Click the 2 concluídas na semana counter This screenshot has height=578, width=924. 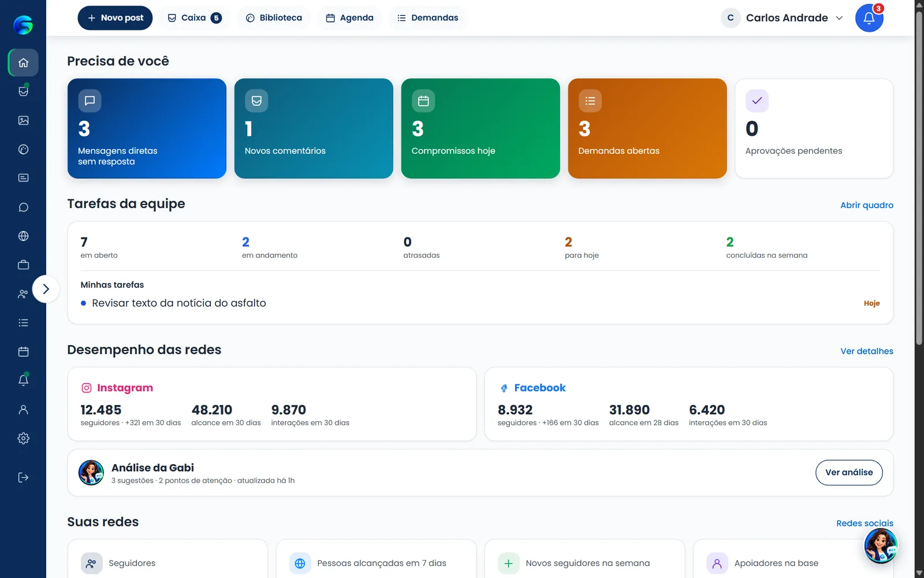tap(767, 247)
